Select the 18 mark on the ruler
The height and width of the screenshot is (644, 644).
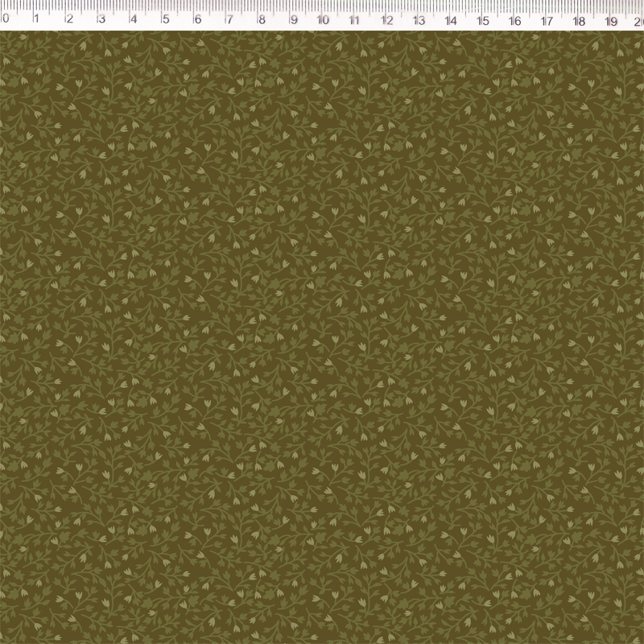tap(579, 17)
